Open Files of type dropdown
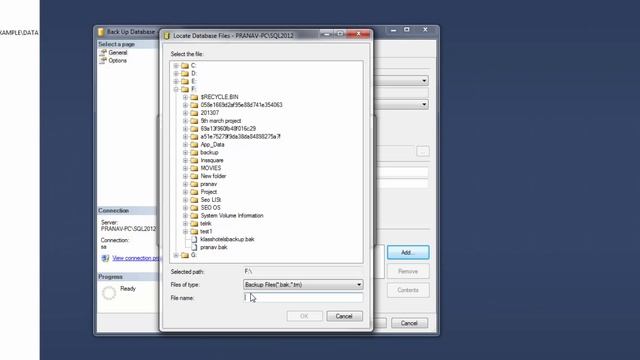The height and width of the screenshot is (360, 640). [x=359, y=284]
